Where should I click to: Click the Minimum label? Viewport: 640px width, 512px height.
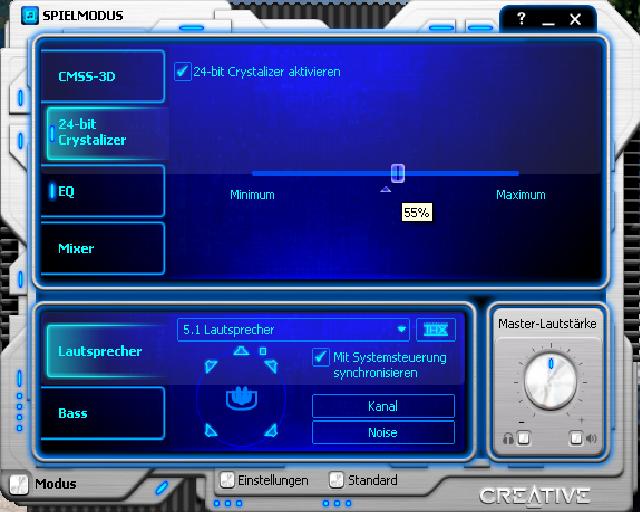(x=252, y=195)
